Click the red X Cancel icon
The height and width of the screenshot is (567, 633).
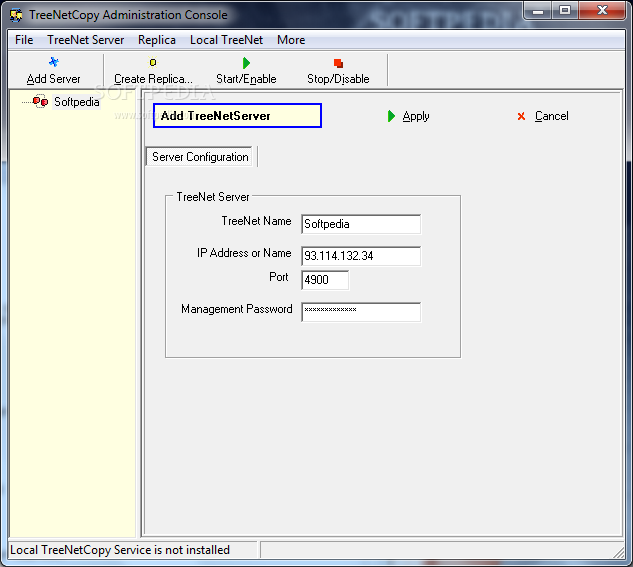521,116
